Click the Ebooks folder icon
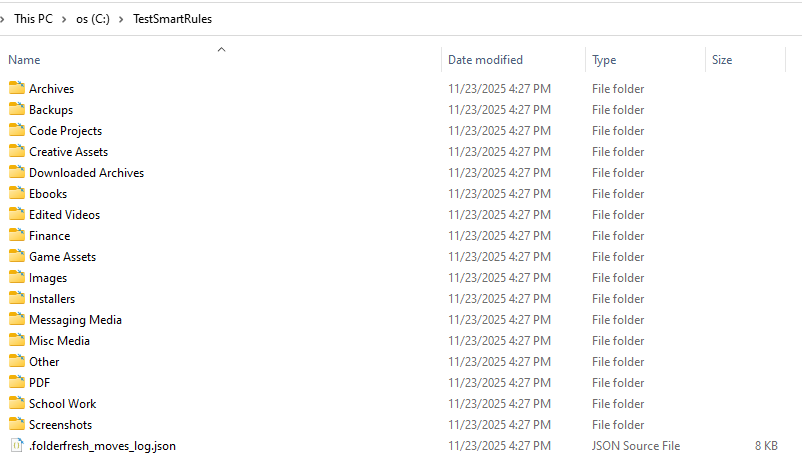Viewport: 802px width, 473px height. pos(17,193)
